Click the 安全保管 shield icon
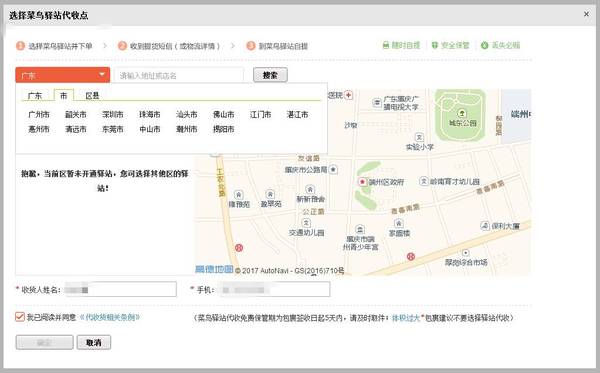Screen dimensions: 600x373 pos(435,45)
